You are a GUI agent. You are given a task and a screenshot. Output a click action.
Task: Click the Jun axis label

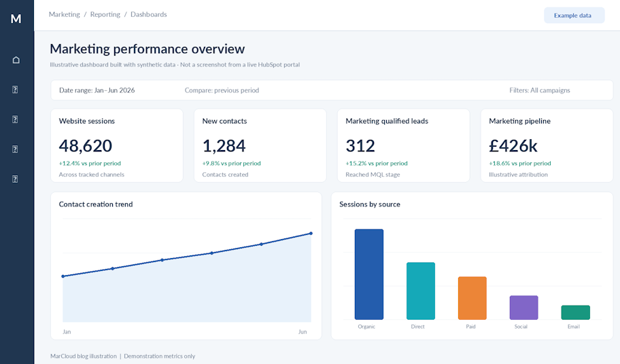(303, 331)
